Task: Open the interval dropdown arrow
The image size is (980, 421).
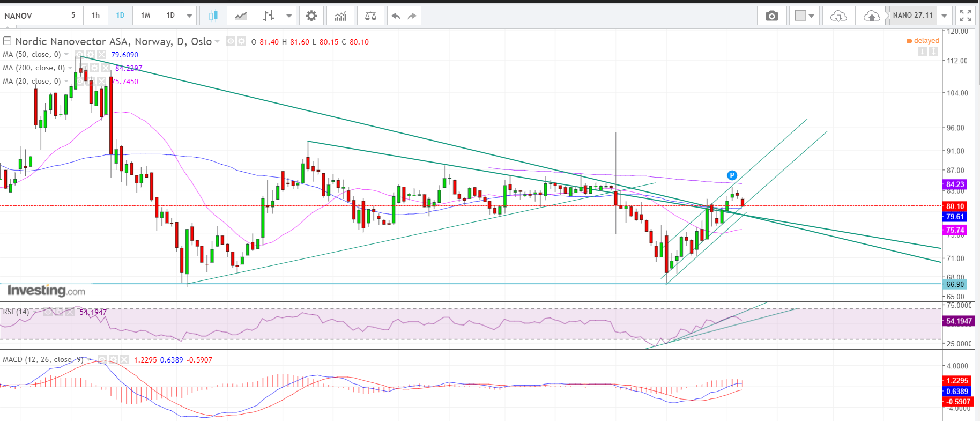Action: click(189, 16)
